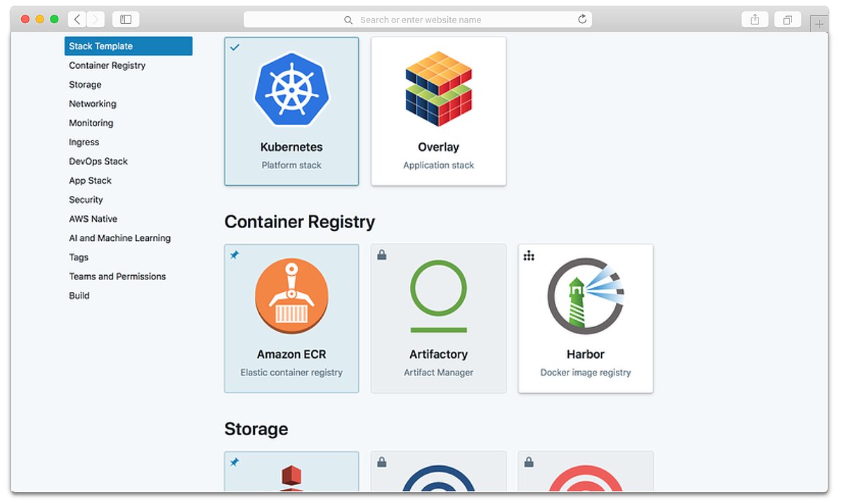Screen dimensions: 842x504
Task: Click the pin icon on first Storage card
Action: tap(235, 462)
